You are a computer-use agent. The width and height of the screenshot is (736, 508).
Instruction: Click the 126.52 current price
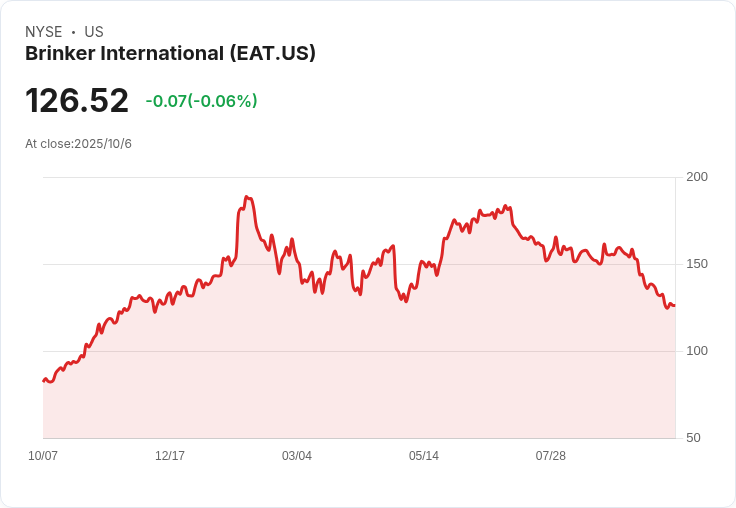point(77,100)
